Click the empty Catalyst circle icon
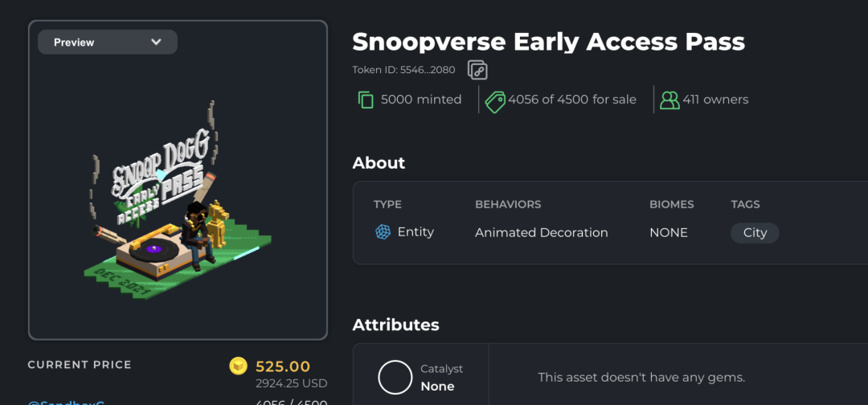 395,378
